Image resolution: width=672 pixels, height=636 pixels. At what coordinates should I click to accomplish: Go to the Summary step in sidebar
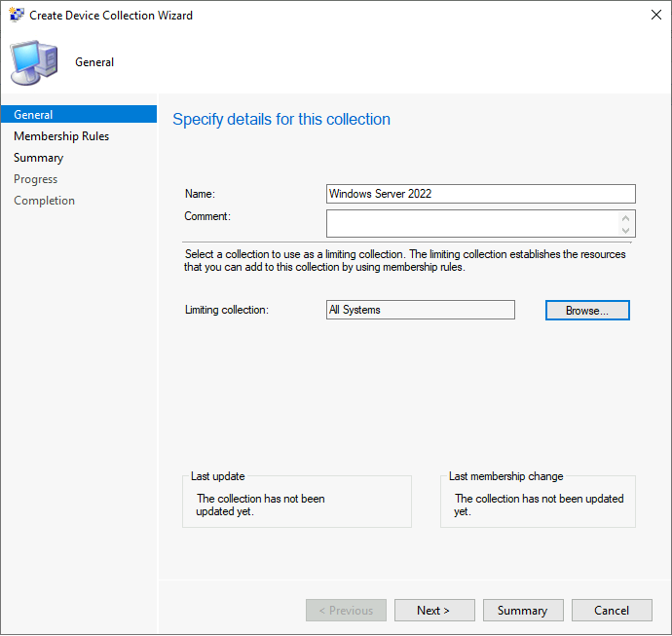point(39,158)
